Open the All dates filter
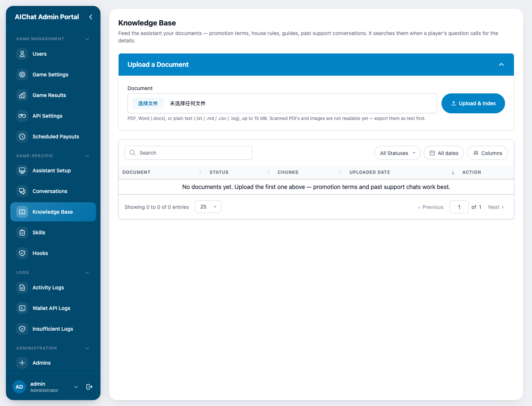The width and height of the screenshot is (532, 406). 444,153
